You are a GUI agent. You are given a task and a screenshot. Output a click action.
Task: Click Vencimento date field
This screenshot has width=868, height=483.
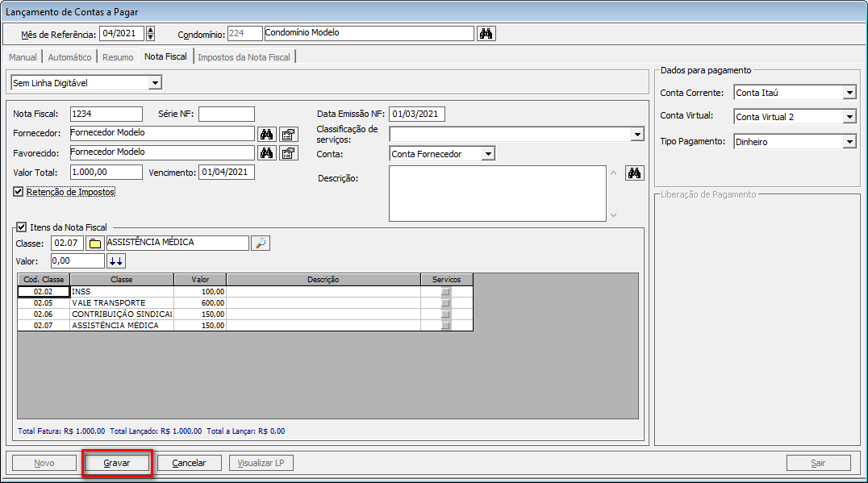[227, 173]
